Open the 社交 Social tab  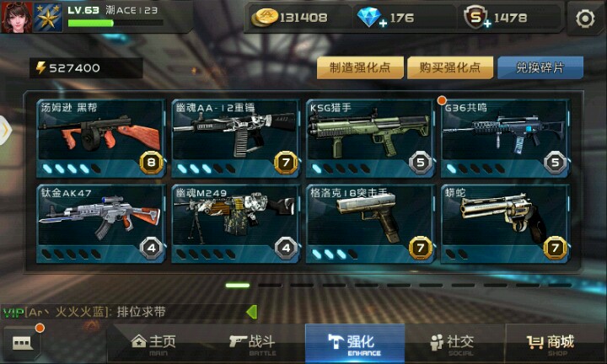point(452,344)
